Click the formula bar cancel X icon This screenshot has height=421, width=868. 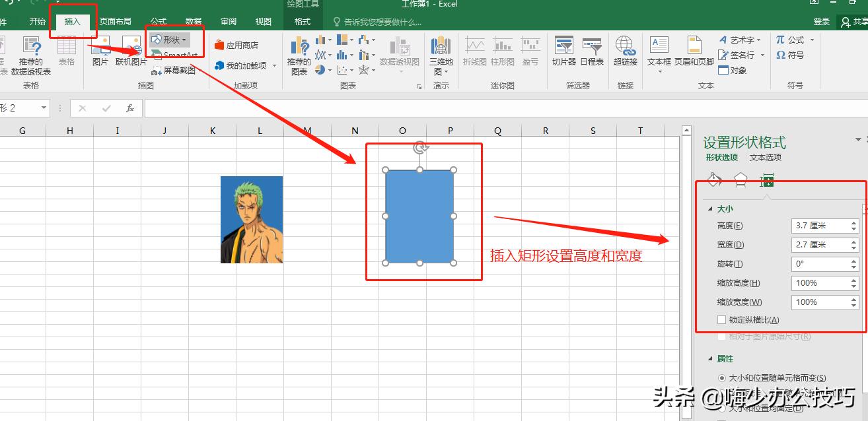[83, 108]
